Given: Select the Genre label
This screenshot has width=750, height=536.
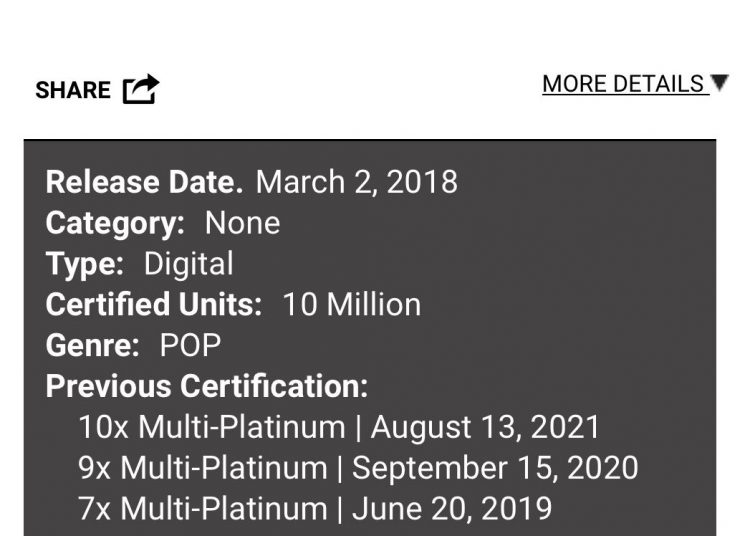Looking at the screenshot, I should click(x=92, y=345).
